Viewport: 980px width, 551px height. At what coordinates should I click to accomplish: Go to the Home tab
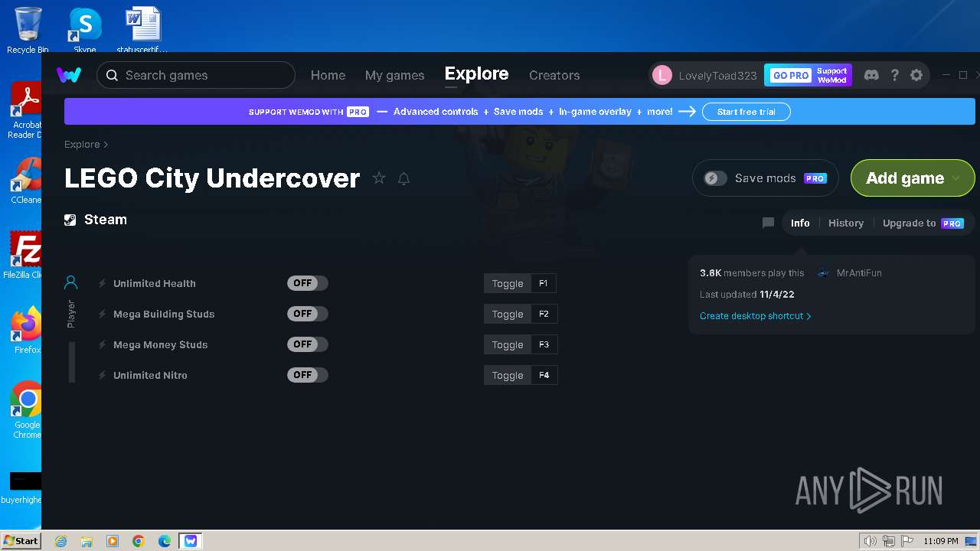[x=328, y=75]
